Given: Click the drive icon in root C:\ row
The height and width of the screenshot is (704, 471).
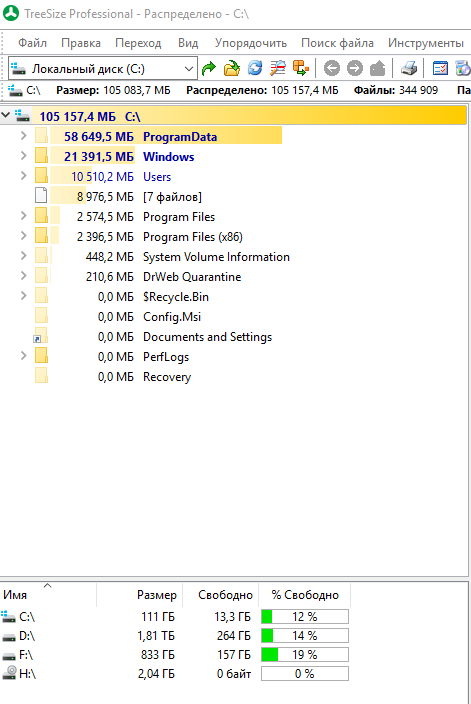Looking at the screenshot, I should pos(22,116).
